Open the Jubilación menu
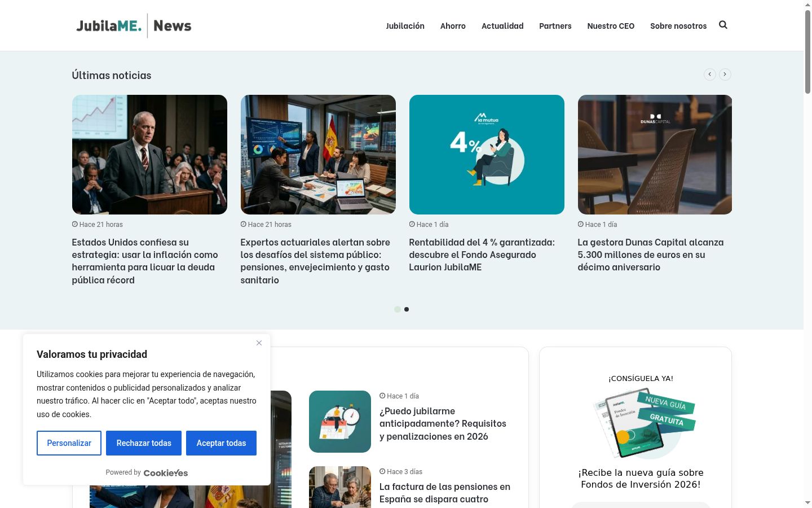The height and width of the screenshot is (508, 812). pos(405,26)
